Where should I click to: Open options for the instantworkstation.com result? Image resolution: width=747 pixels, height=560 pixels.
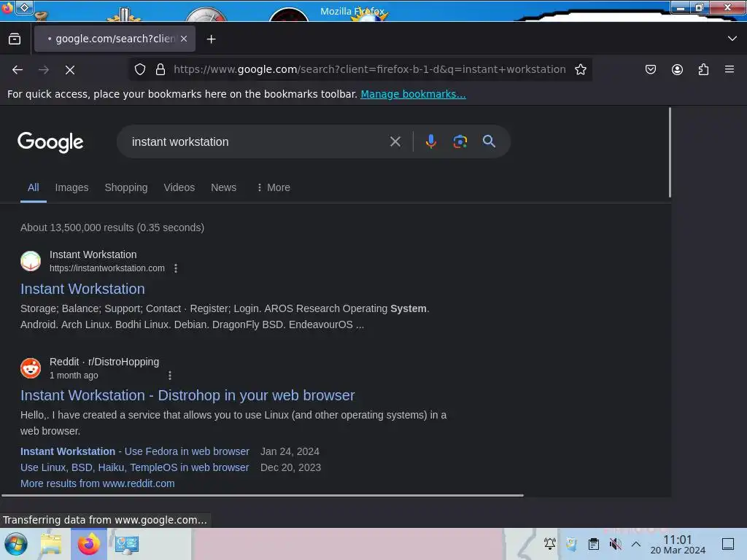tap(176, 268)
